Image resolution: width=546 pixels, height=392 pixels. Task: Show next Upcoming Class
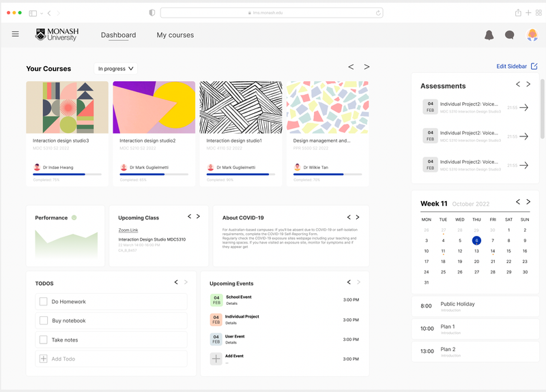coord(198,216)
